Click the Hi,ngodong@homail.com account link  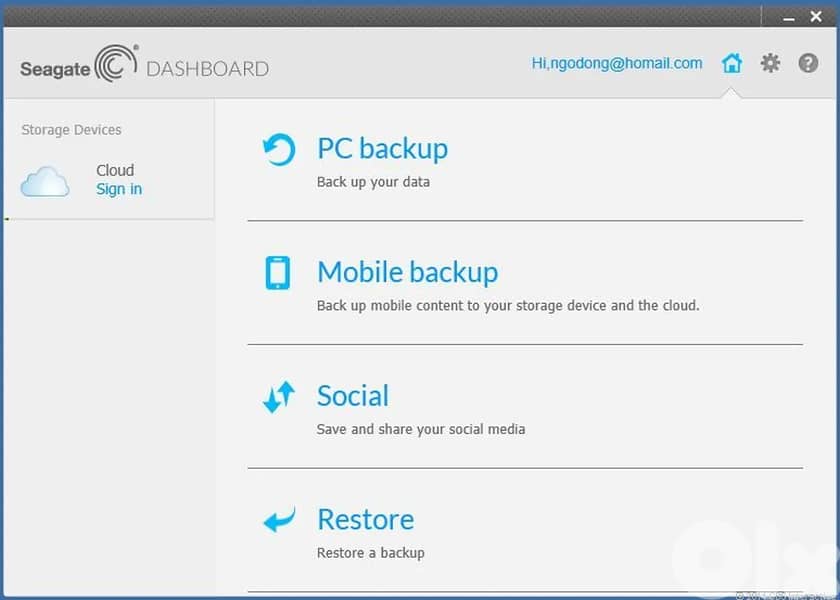[x=617, y=63]
